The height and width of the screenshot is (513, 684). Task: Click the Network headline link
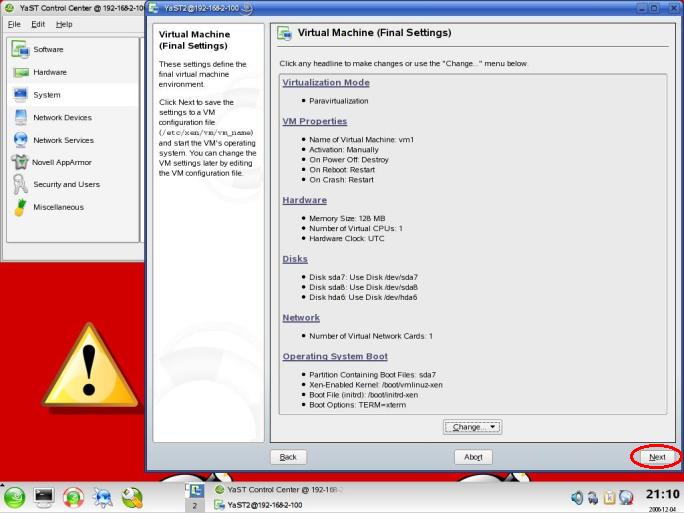[x=301, y=318]
